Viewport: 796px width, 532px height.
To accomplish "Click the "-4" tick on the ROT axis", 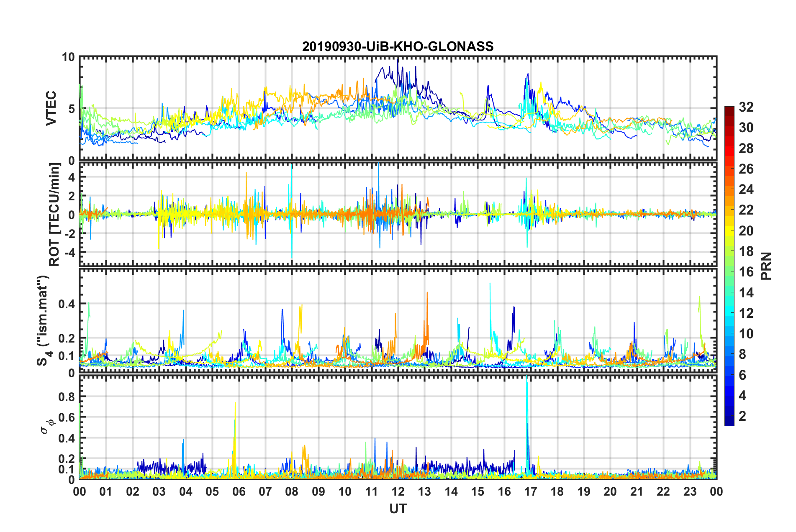I will (69, 252).
